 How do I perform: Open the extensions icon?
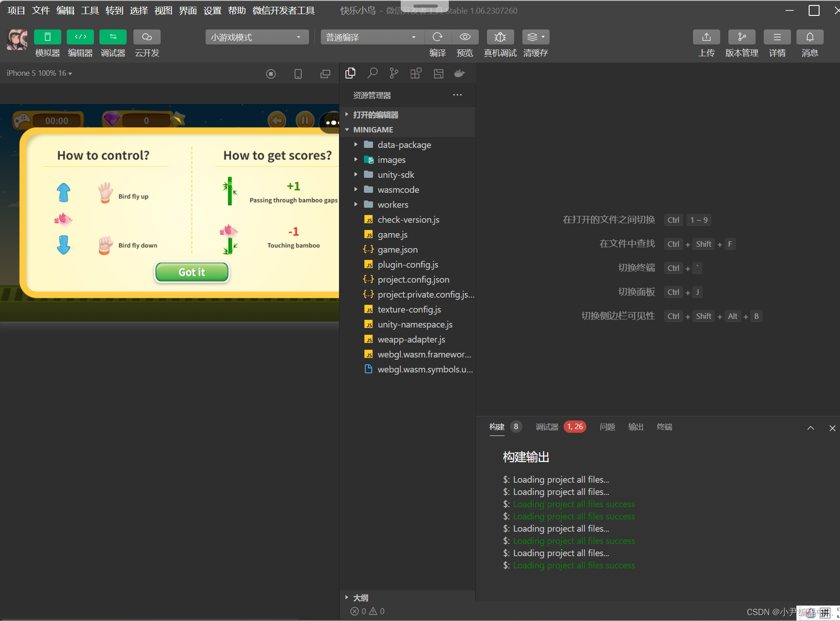[416, 73]
